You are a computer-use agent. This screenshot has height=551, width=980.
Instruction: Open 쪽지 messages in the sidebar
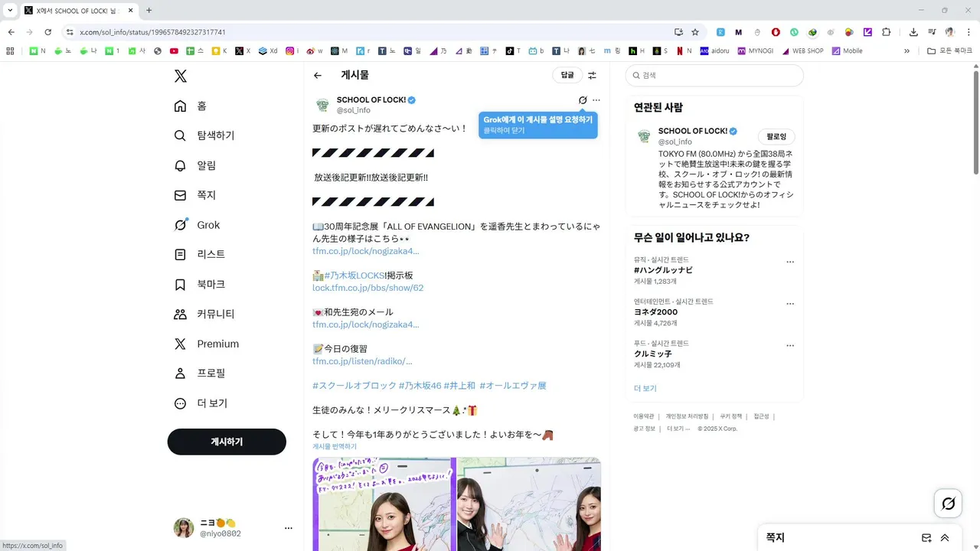coord(195,195)
